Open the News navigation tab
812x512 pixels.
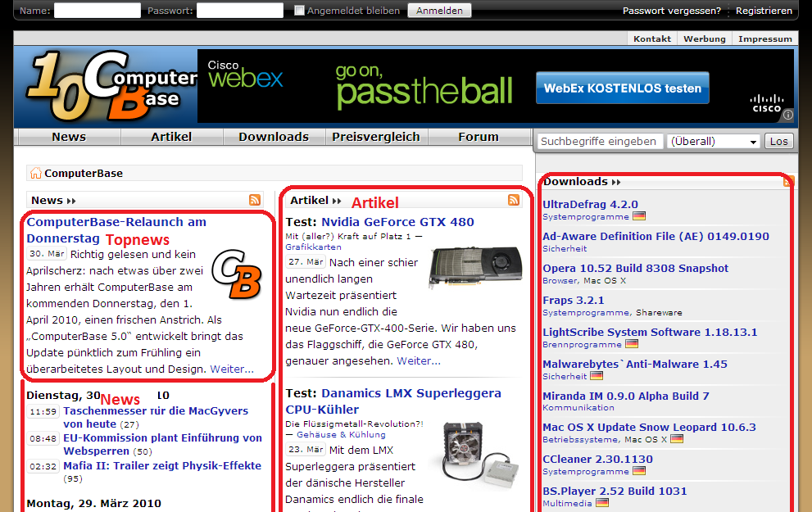coord(69,137)
